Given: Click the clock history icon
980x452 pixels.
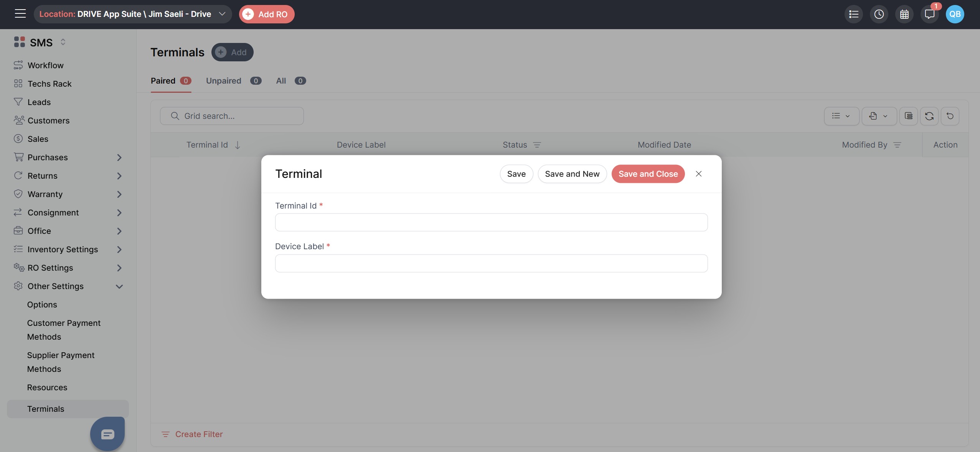Looking at the screenshot, I should click(x=879, y=14).
